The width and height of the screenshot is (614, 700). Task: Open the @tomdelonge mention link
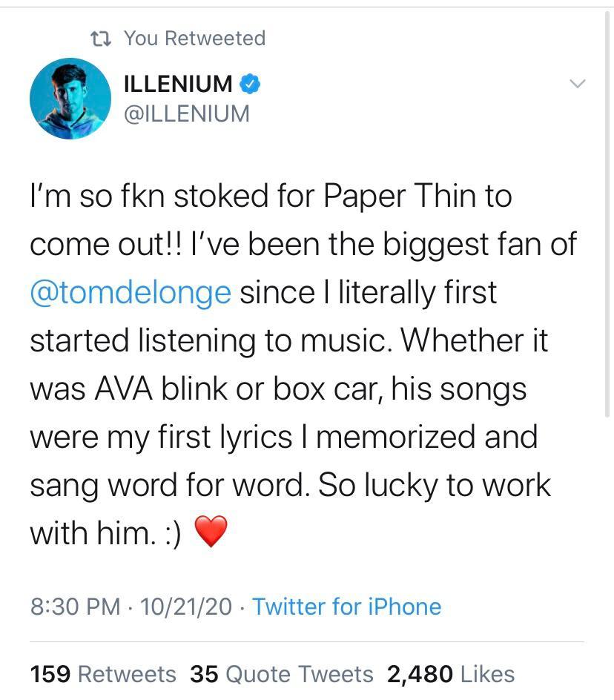129,292
